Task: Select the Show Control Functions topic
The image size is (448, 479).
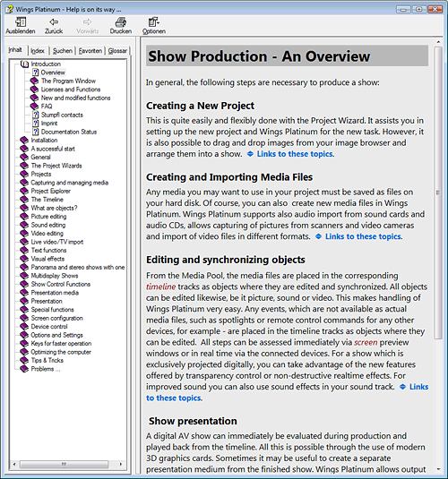Action: pos(61,285)
